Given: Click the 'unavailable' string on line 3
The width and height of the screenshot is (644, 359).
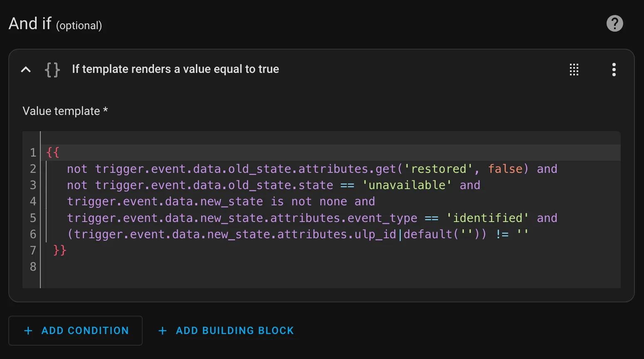Looking at the screenshot, I should coord(406,185).
